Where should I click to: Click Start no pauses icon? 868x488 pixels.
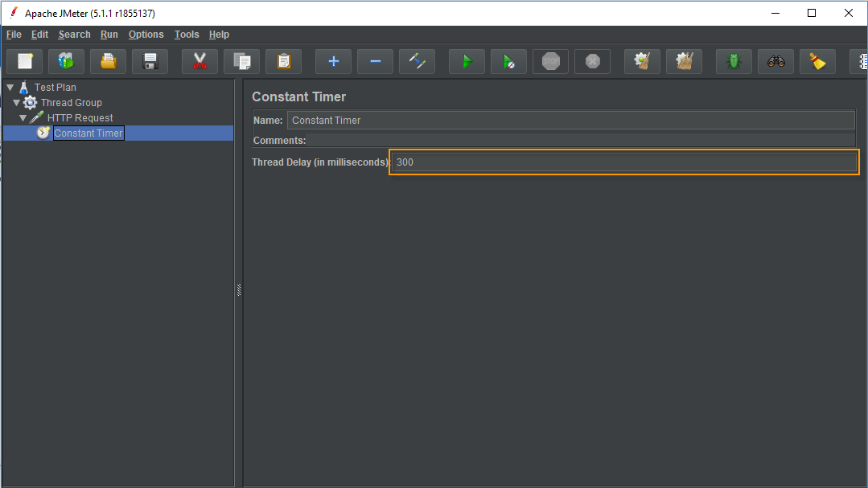pos(508,61)
